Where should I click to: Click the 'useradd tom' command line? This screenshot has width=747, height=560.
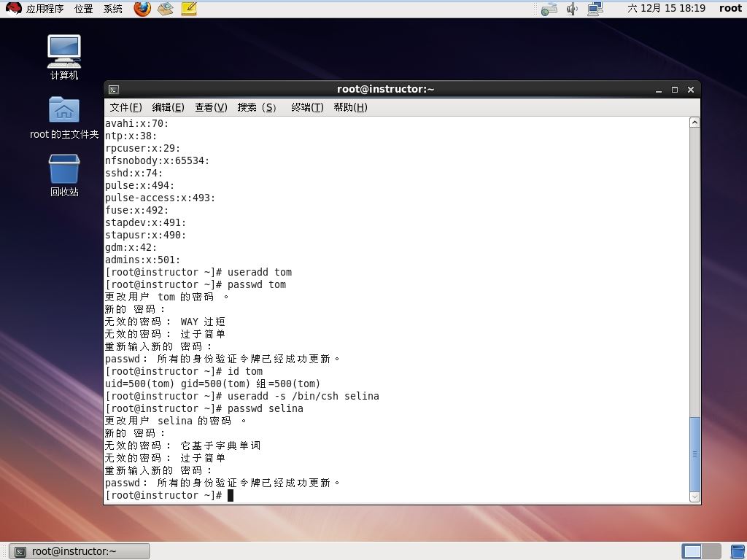pyautogui.click(x=198, y=273)
